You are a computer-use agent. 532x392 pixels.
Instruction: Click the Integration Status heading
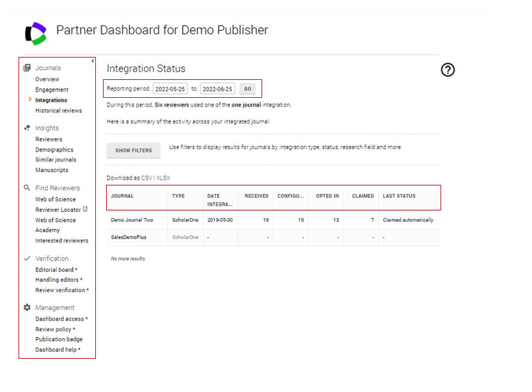coord(146,68)
